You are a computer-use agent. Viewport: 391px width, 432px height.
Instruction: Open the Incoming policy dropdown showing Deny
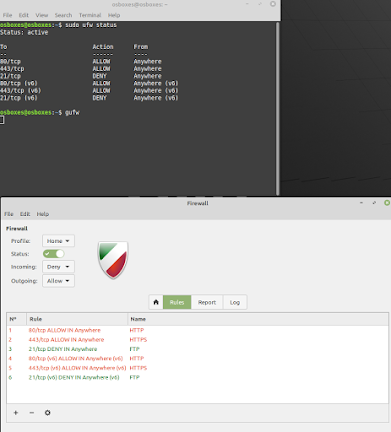pos(58,267)
